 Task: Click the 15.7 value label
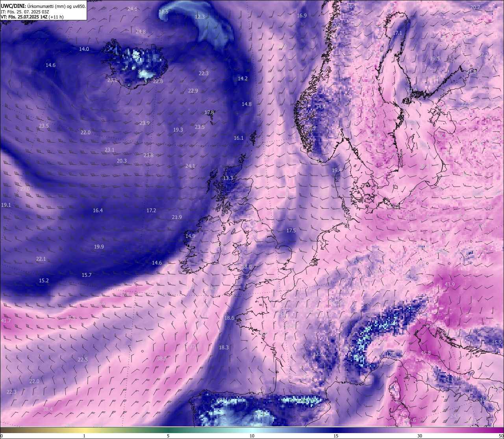point(87,275)
